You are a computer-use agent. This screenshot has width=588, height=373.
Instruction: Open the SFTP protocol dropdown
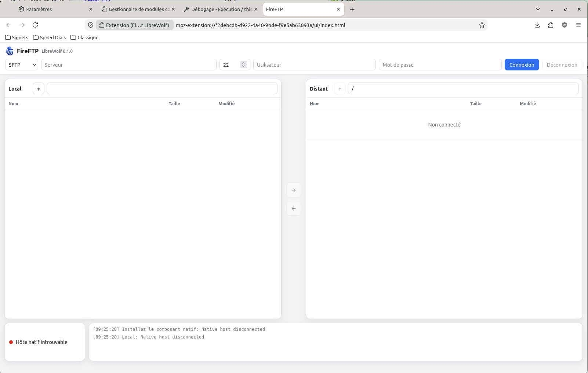tap(22, 65)
